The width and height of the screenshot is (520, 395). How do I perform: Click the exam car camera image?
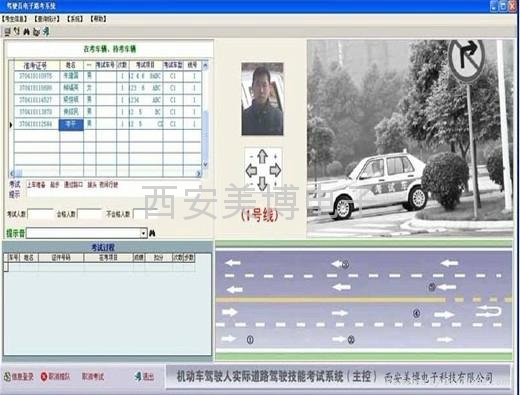[410, 138]
